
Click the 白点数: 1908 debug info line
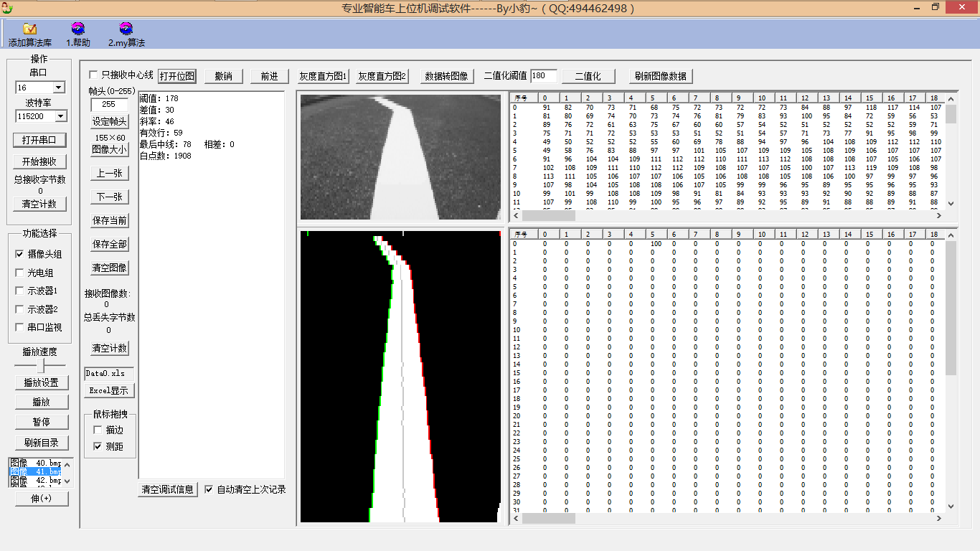(x=166, y=156)
